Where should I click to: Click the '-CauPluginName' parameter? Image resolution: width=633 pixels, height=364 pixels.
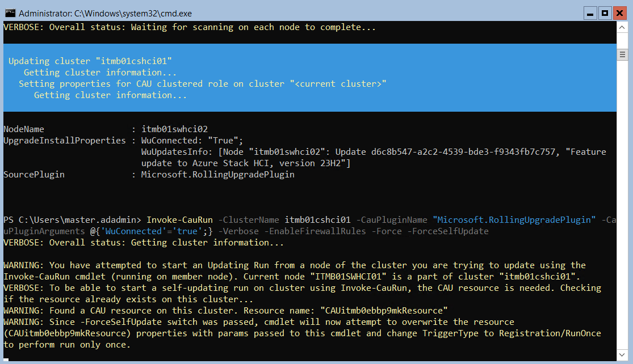[x=392, y=219]
